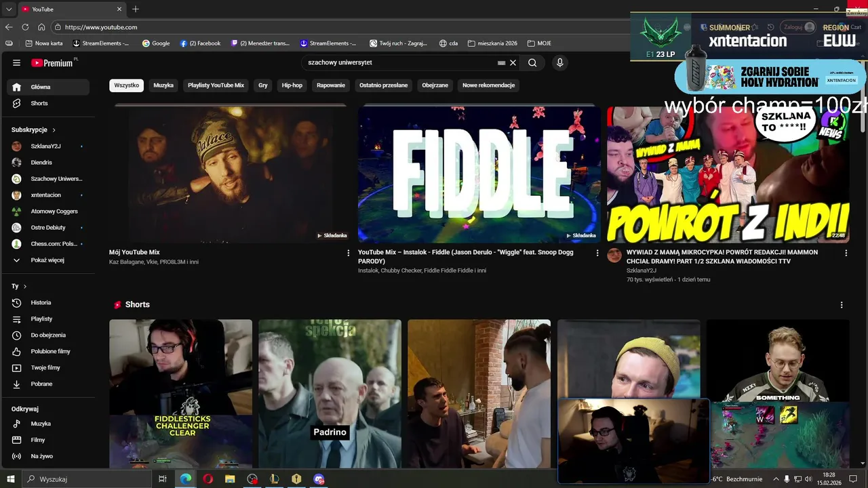Open Windows Start menu
Image resolution: width=868 pixels, height=488 pixels.
point(11,479)
